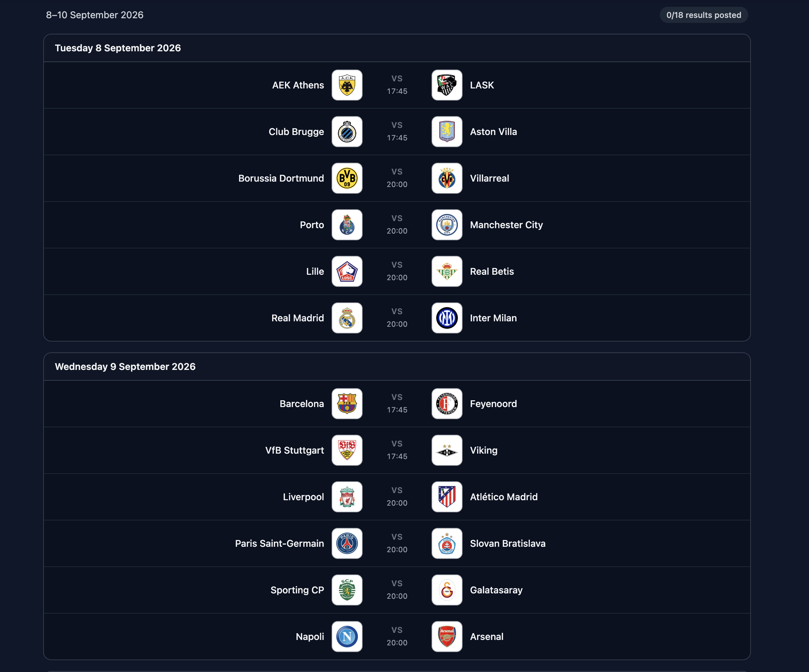Click the Club Brugge team name
The image size is (809, 672).
coord(296,132)
